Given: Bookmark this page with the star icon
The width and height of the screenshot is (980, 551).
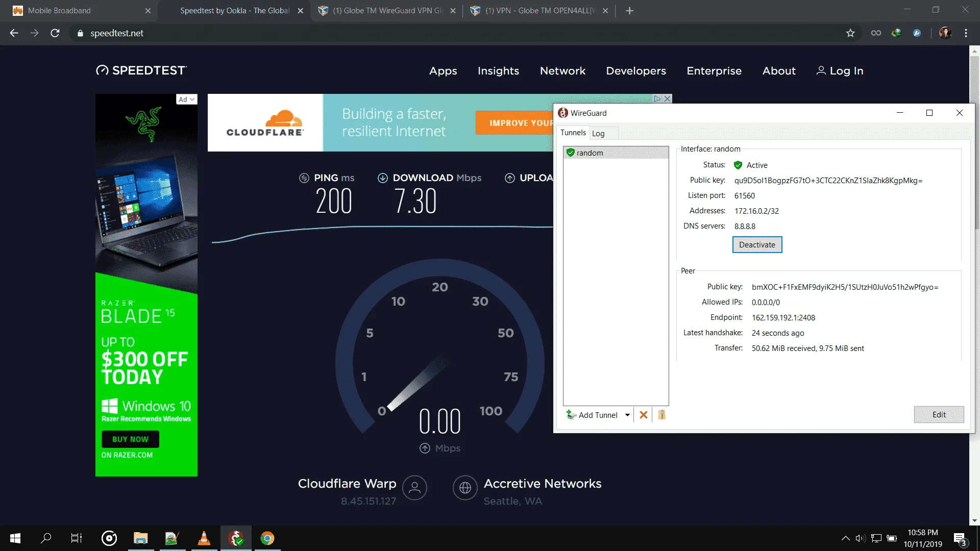Looking at the screenshot, I should coord(850,33).
